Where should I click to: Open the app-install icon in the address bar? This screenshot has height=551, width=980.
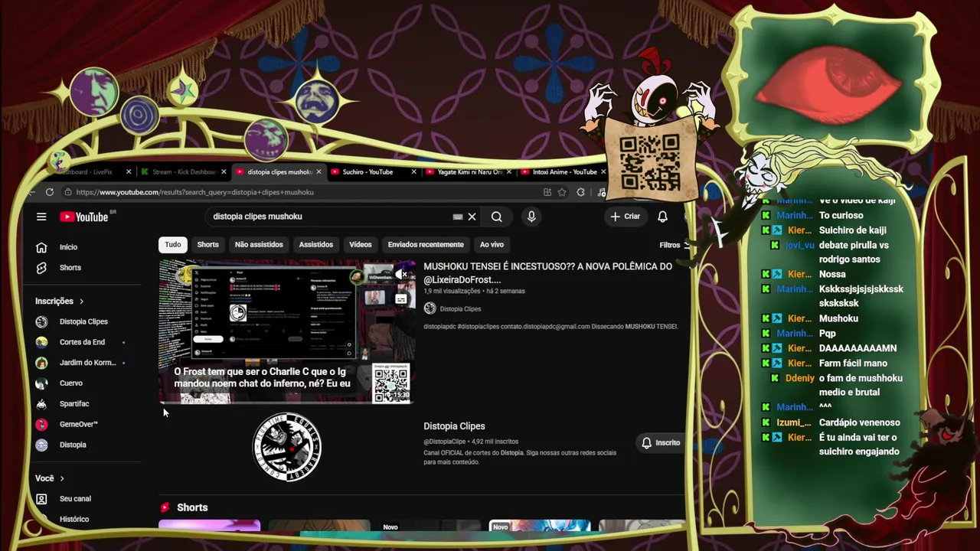coord(547,192)
